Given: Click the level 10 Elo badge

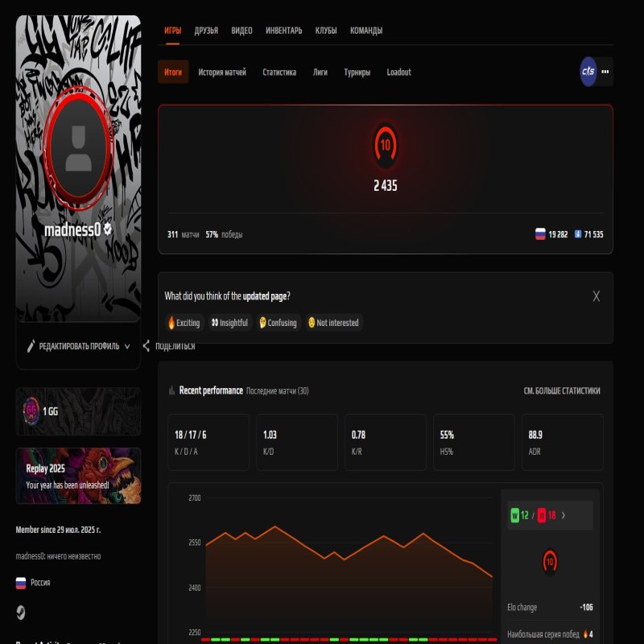Looking at the screenshot, I should 385,145.
